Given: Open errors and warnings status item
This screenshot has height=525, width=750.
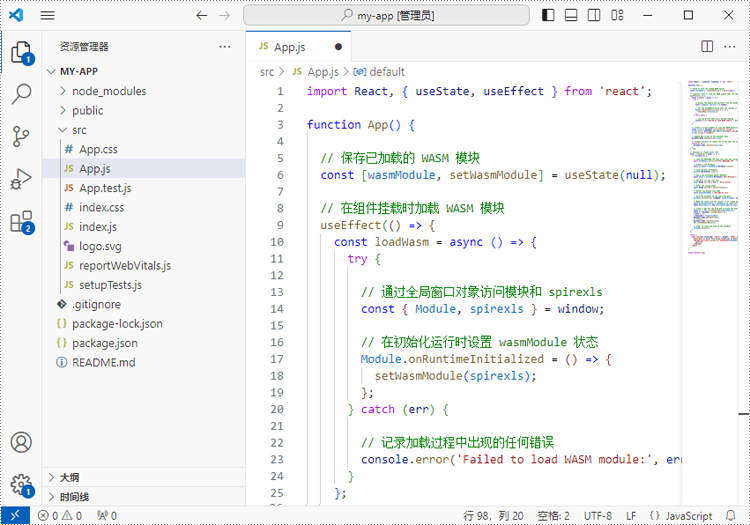Looking at the screenshot, I should pos(60,516).
